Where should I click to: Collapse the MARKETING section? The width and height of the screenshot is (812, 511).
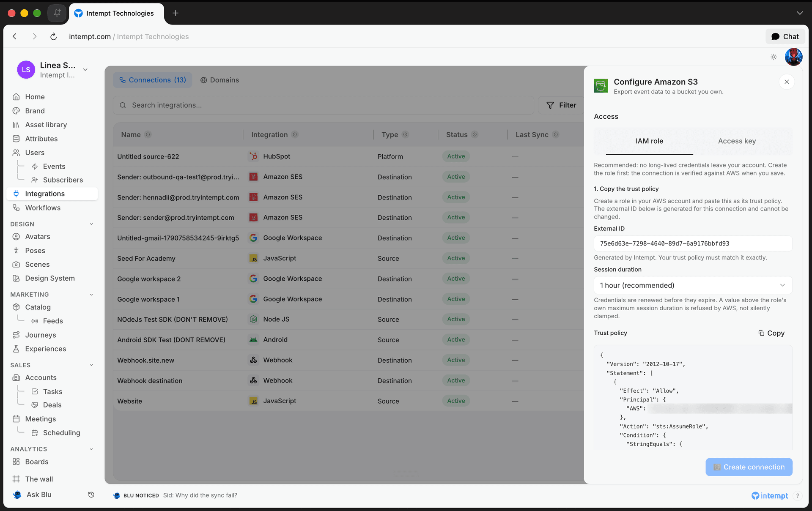[x=91, y=295]
